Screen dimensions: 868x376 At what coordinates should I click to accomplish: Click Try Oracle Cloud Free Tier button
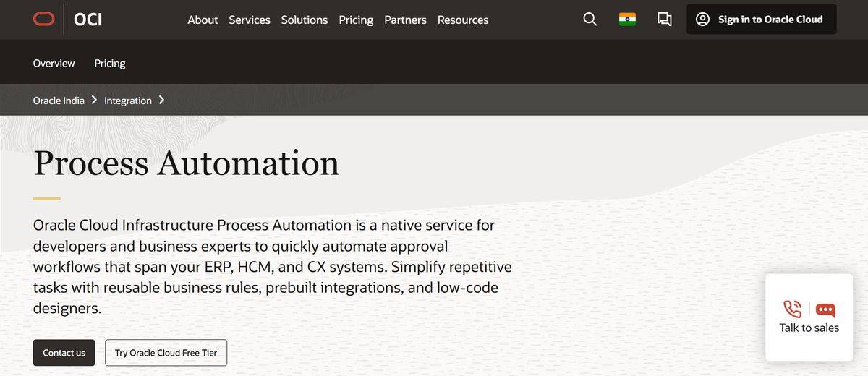click(x=166, y=353)
